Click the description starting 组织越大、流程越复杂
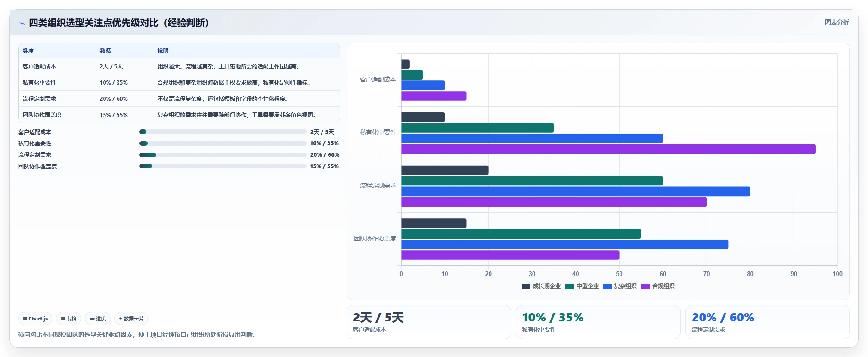 pos(229,67)
